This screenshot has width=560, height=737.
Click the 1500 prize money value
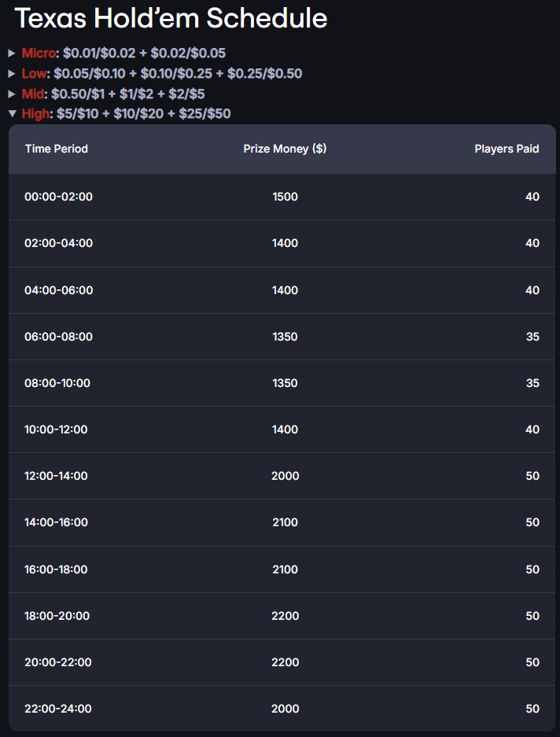[285, 197]
